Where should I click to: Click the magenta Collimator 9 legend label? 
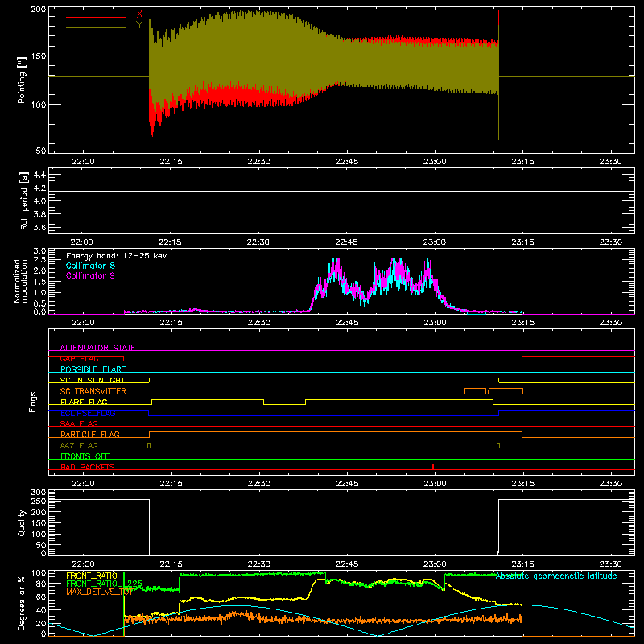click(90, 275)
